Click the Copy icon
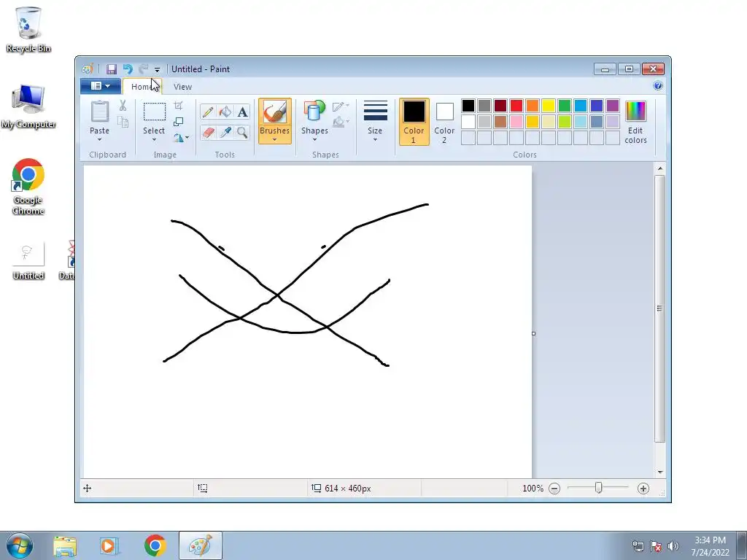 coord(123,122)
